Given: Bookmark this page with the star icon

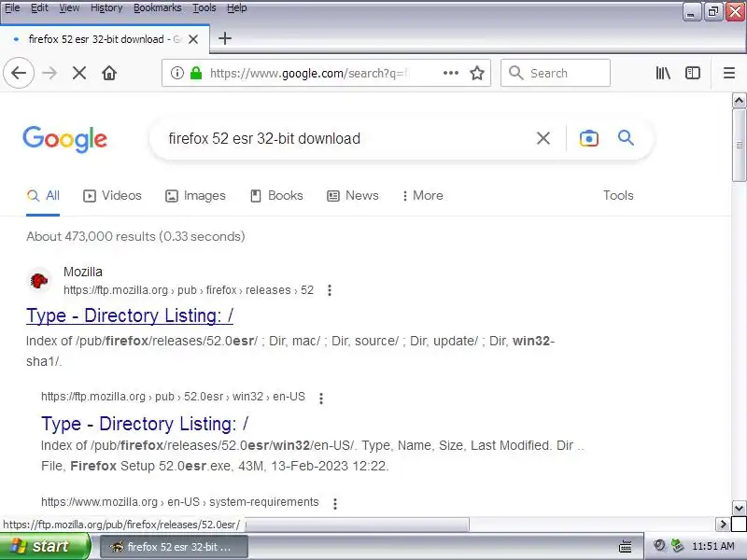Looking at the screenshot, I should pyautogui.click(x=477, y=73).
